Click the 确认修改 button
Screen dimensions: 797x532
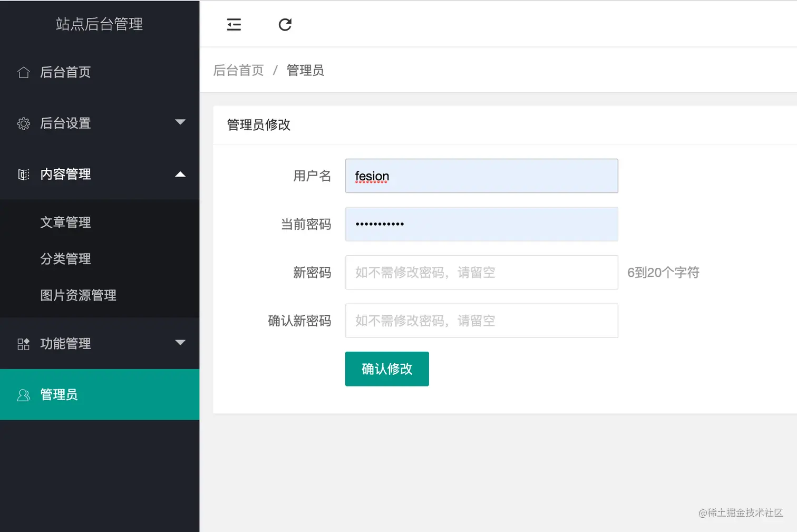(386, 369)
